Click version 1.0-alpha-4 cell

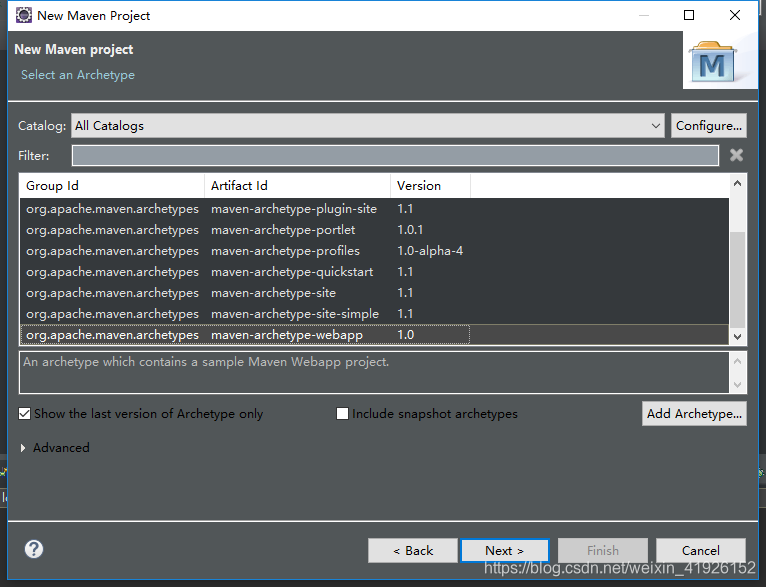[430, 251]
